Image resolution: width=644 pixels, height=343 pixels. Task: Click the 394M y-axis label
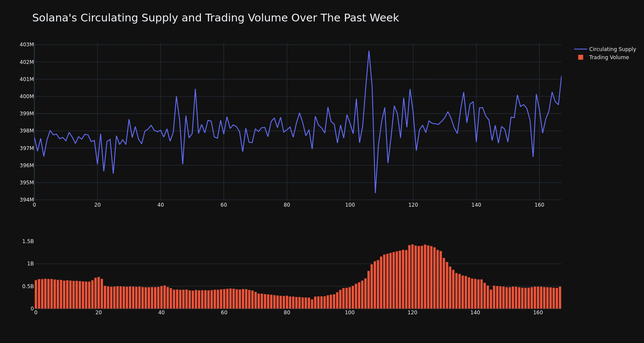(27, 199)
